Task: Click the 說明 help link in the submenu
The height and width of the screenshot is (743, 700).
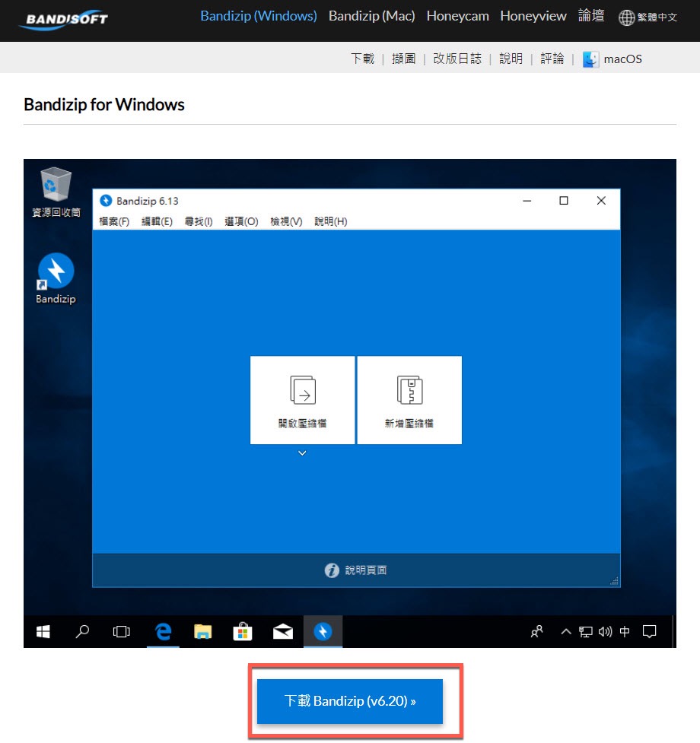Action: 511,59
